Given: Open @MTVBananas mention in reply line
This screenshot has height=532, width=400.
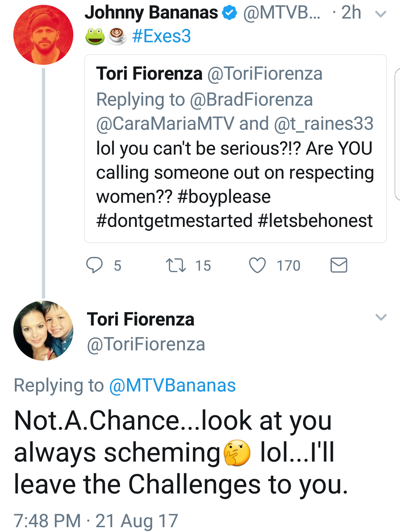Looking at the screenshot, I should click(173, 385).
